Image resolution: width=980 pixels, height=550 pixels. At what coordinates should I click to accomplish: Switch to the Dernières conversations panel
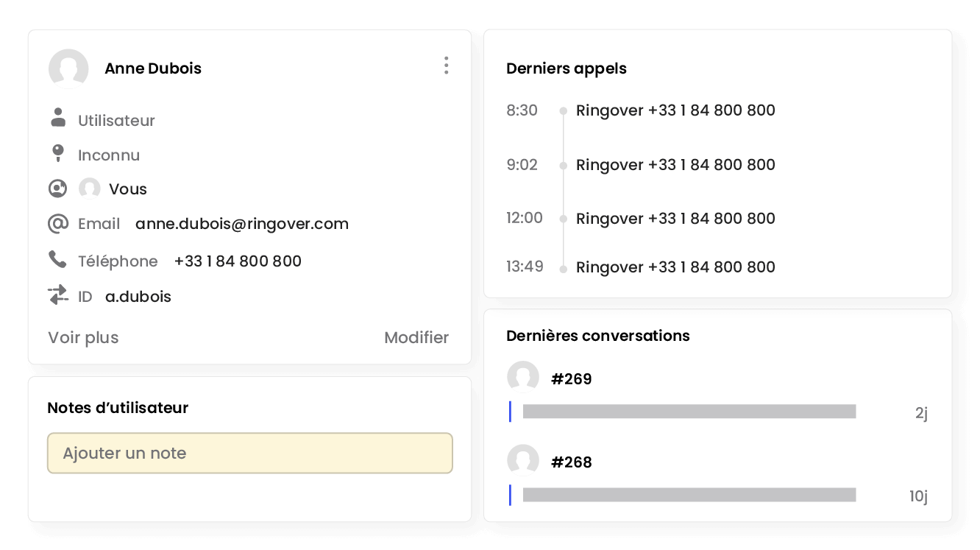click(x=597, y=335)
